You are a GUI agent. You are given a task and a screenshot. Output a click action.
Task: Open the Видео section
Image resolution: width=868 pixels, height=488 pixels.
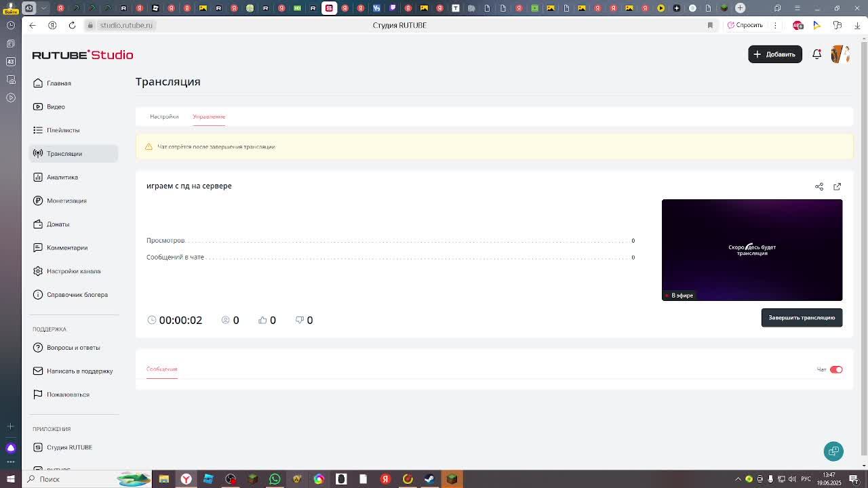[73, 106]
